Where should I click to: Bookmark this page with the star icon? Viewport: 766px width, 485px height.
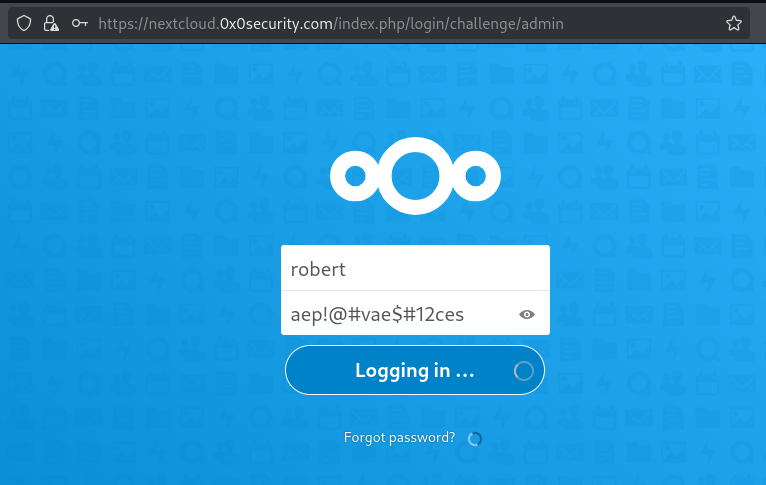734,23
